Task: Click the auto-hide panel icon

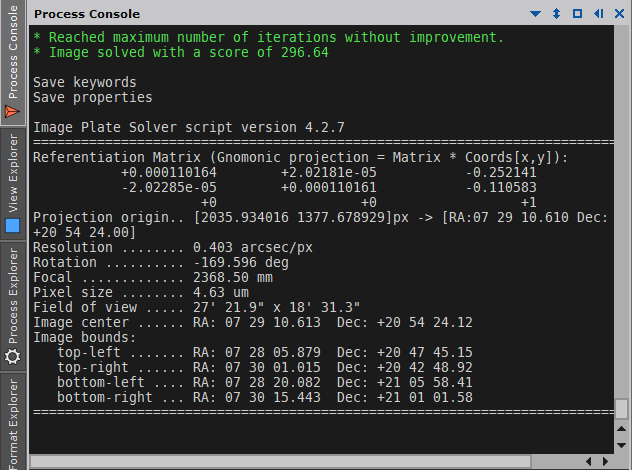Action: 597,14
